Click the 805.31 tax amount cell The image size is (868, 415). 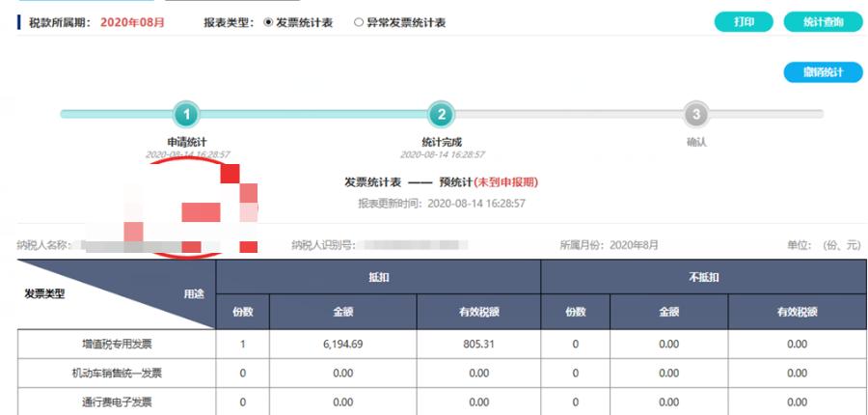(x=478, y=345)
